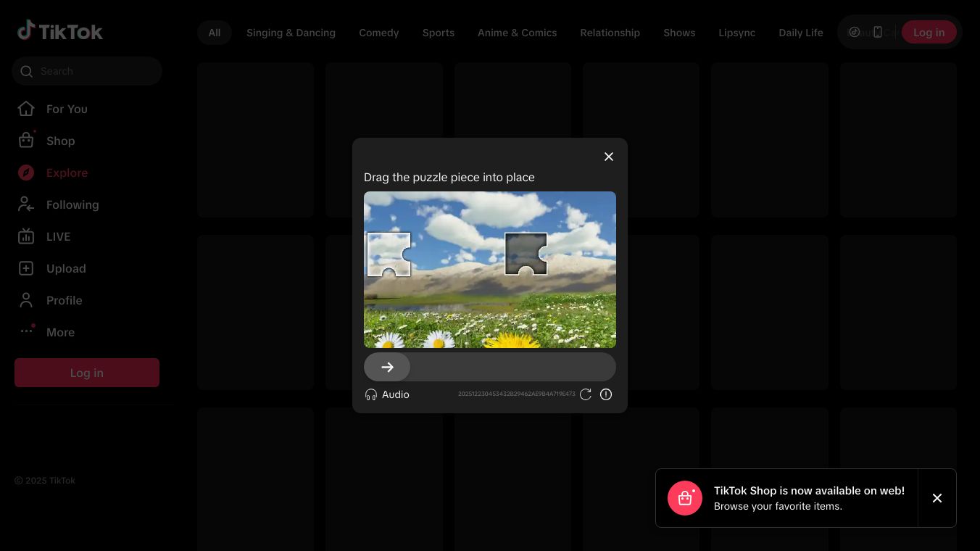Click the puzzle slider arrow handle
This screenshot has width=980, height=551.
pyautogui.click(x=387, y=367)
